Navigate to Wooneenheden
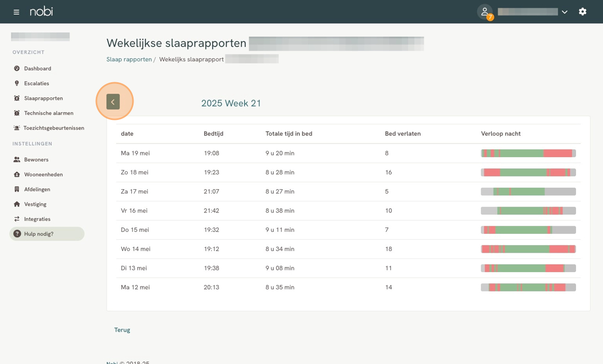This screenshot has width=603, height=364. tap(43, 175)
